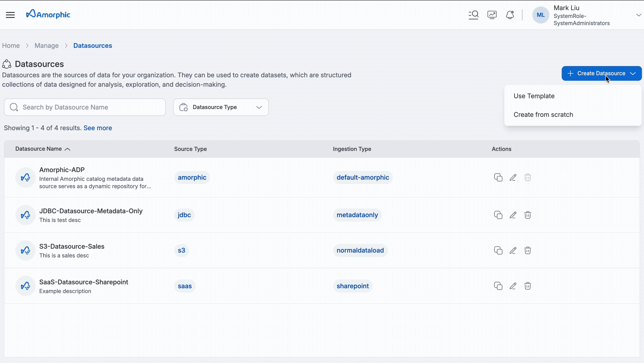
Task: Delete the Amorphic-ADP datasource
Action: 527,177
